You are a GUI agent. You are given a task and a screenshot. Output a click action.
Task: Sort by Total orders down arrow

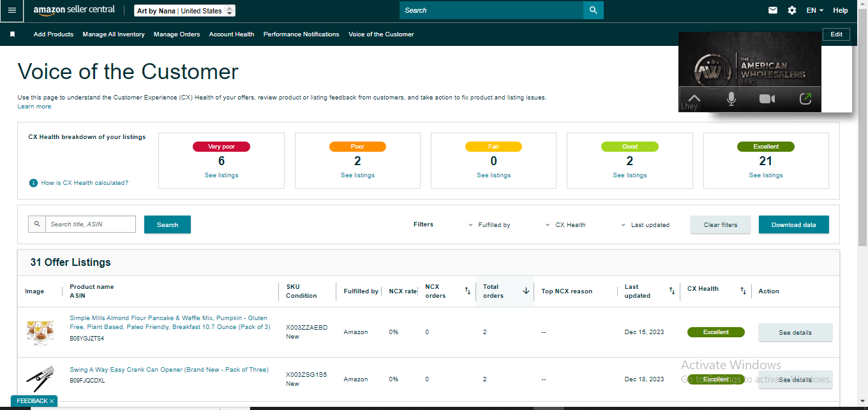click(526, 291)
